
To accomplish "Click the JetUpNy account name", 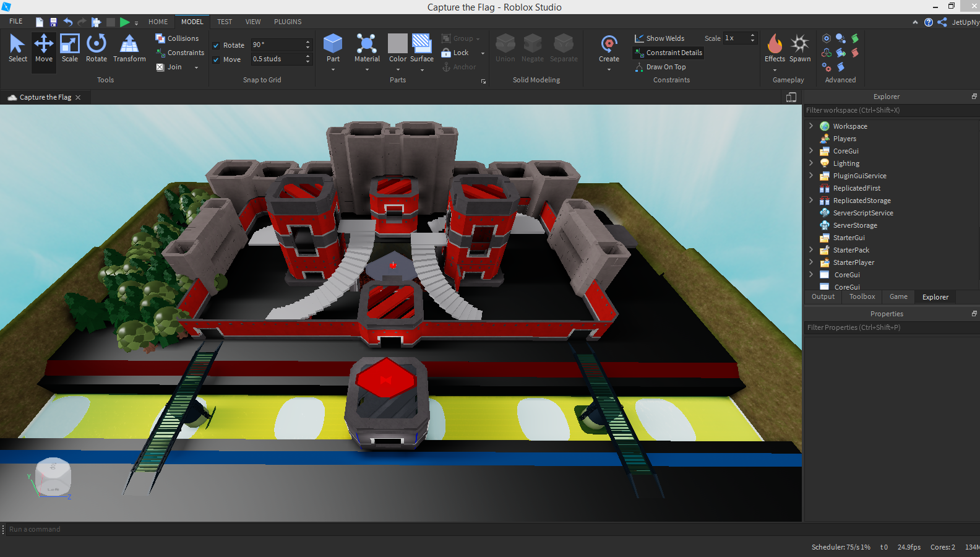I will 965,22.
